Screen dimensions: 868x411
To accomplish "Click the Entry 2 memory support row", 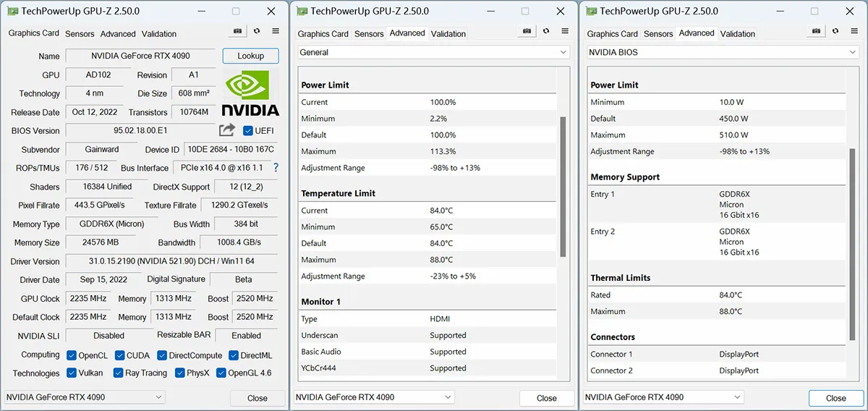I will coord(717,242).
